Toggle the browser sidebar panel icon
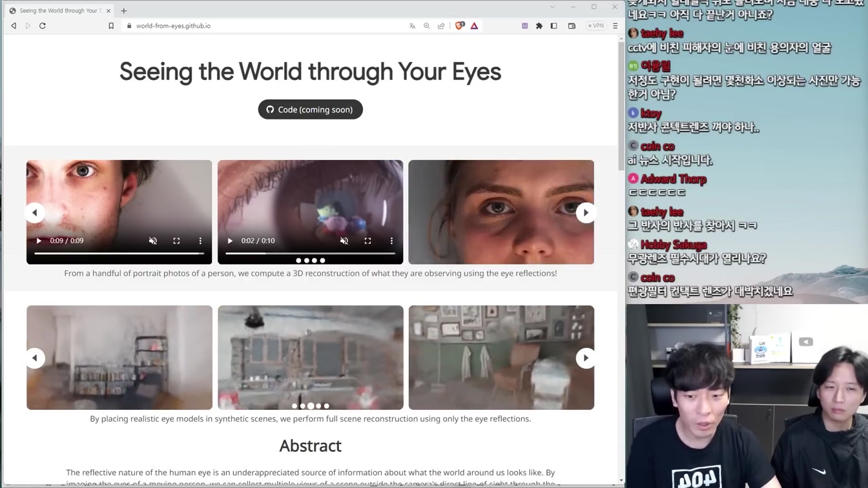This screenshot has height=488, width=868. click(x=554, y=26)
